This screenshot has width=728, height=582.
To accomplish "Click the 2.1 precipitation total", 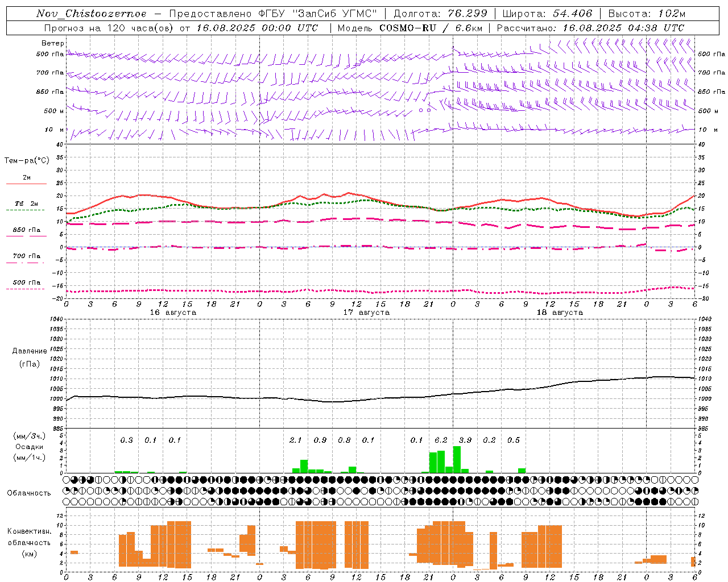I will 295,440.
